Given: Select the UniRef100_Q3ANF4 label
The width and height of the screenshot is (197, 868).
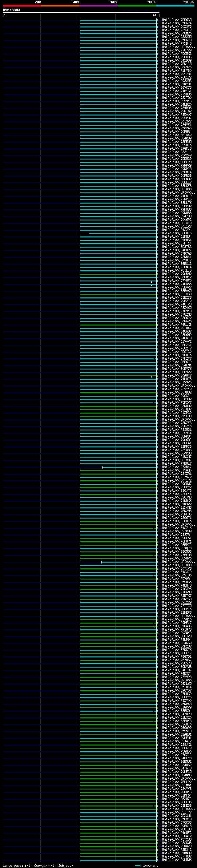Looking at the screenshot, I should point(177,267).
